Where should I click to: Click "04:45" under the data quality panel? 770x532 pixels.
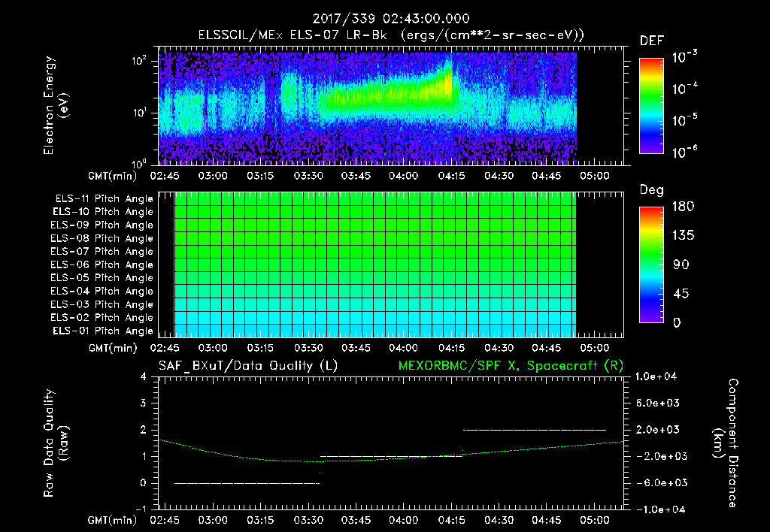tap(547, 520)
